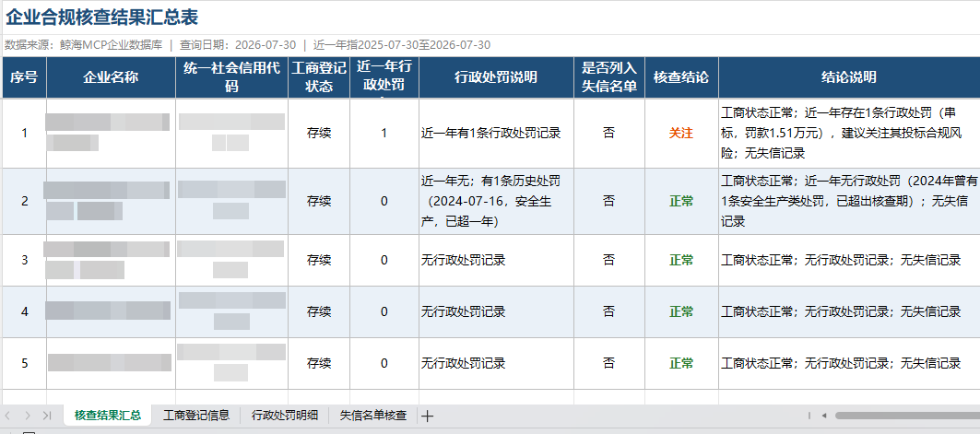The height and width of the screenshot is (434, 980).
Task: Switch to the 失信名单核查 sheet tab
Action: tap(373, 416)
